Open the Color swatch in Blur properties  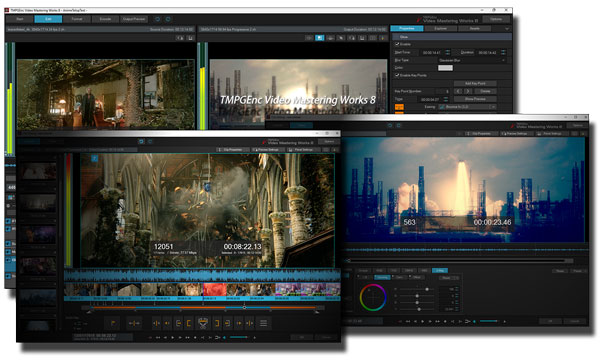click(x=445, y=68)
